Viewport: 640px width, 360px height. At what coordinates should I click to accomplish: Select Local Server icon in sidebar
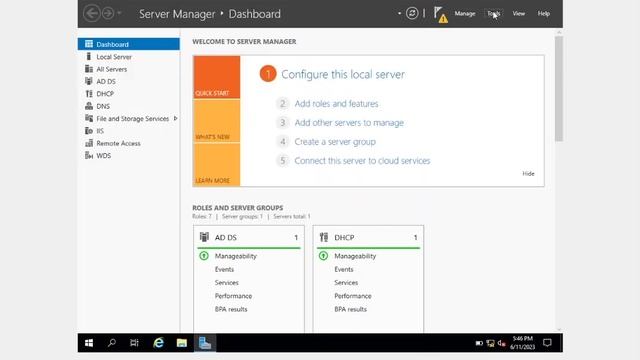tap(89, 56)
